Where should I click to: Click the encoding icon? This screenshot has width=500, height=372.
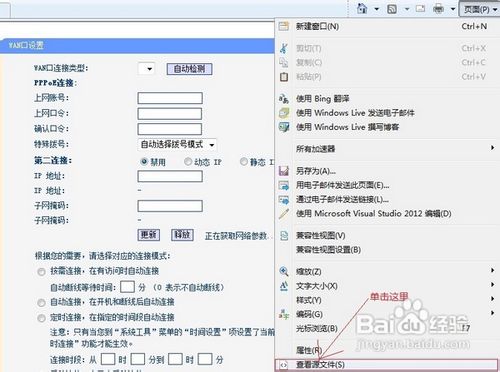(284, 314)
